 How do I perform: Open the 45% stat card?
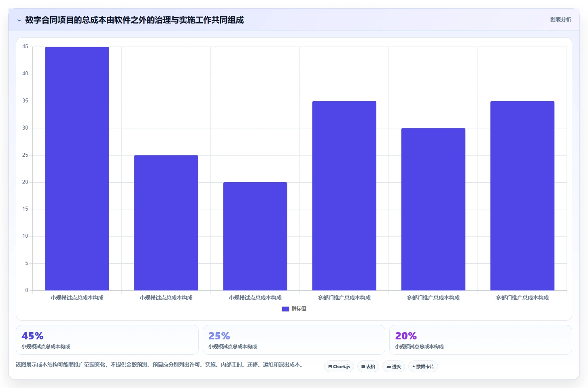107,340
